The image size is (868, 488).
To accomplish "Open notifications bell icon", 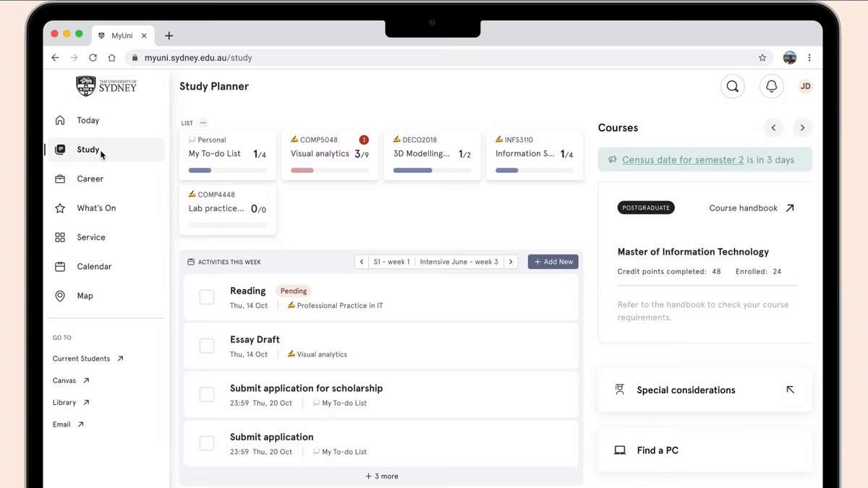I will pos(772,87).
